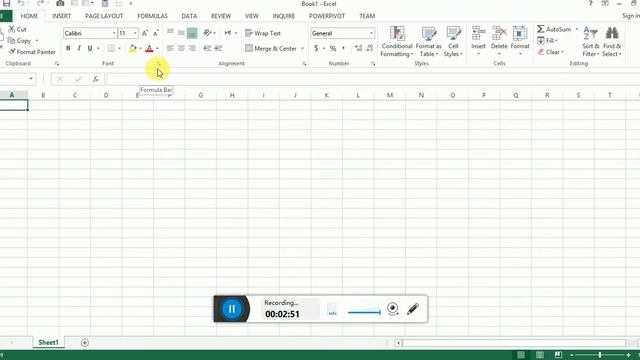Open General number format dropdown
Image resolution: width=640 pixels, height=360 pixels.
point(371,33)
